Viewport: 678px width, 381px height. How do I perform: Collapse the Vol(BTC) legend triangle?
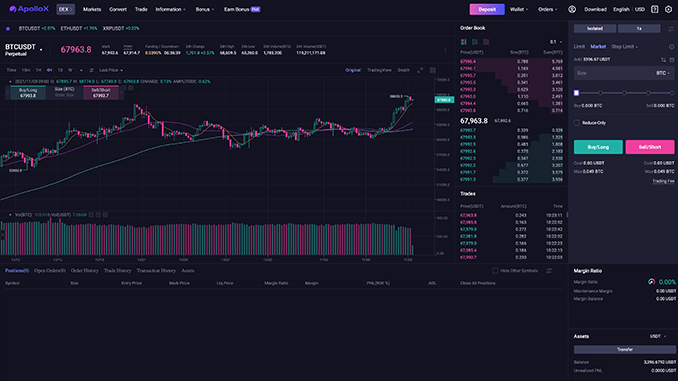[x=10, y=215]
